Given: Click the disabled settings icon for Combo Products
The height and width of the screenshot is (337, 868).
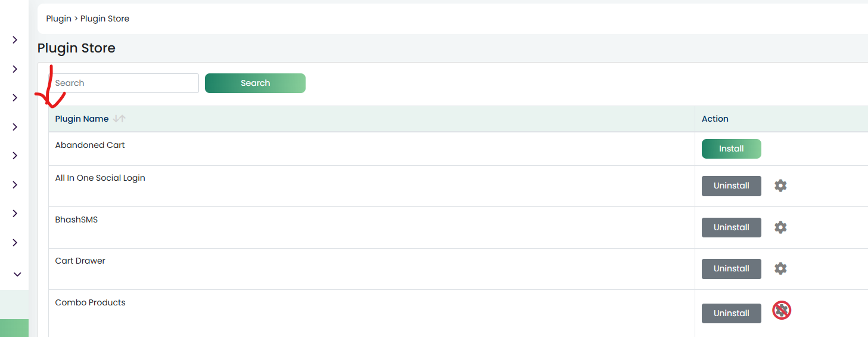Looking at the screenshot, I should [x=782, y=310].
